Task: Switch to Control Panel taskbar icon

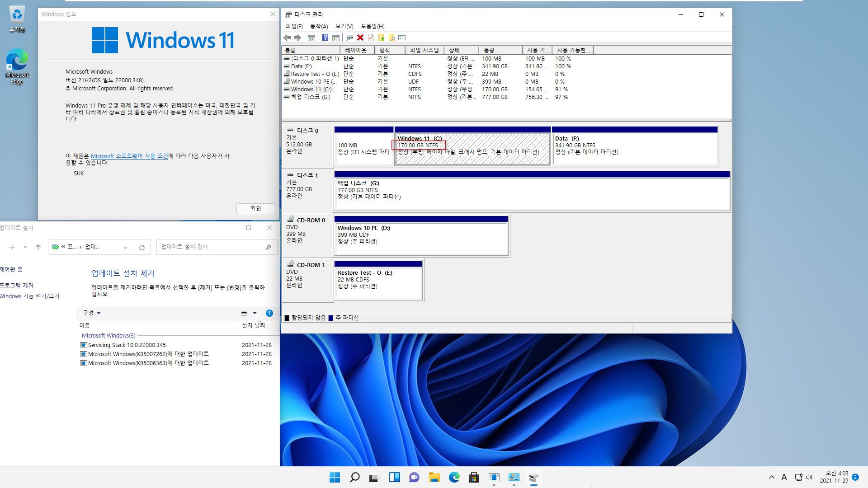Action: [514, 477]
